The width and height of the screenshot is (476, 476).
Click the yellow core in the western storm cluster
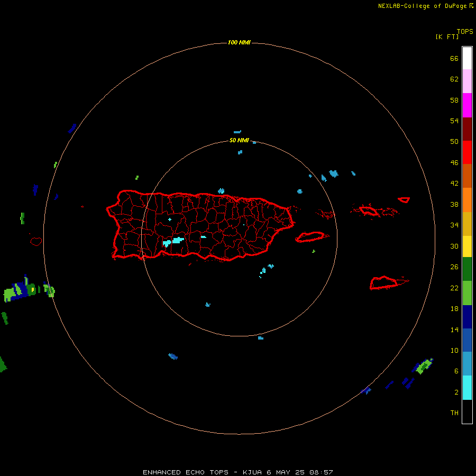(33, 289)
